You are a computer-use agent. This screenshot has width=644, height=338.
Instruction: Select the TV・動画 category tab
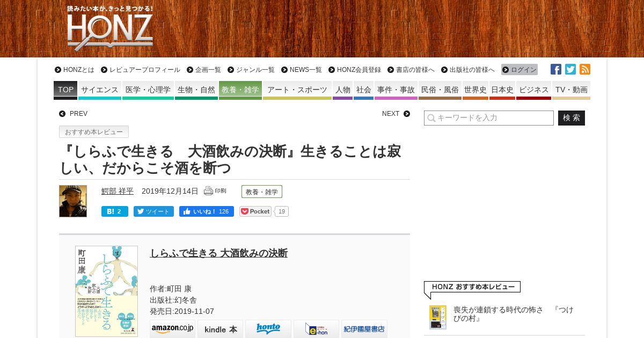(x=571, y=90)
